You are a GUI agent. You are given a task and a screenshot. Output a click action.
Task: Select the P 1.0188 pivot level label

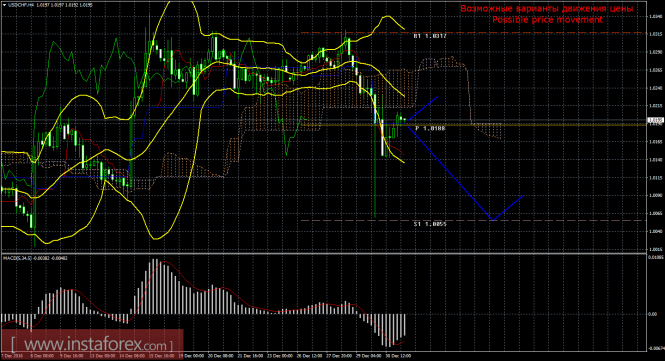(430, 128)
